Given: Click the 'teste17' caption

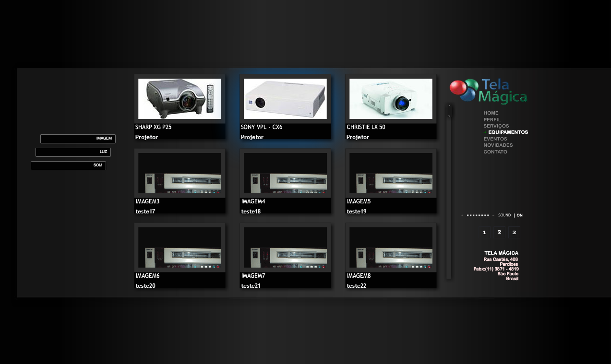Looking at the screenshot, I should [145, 211].
